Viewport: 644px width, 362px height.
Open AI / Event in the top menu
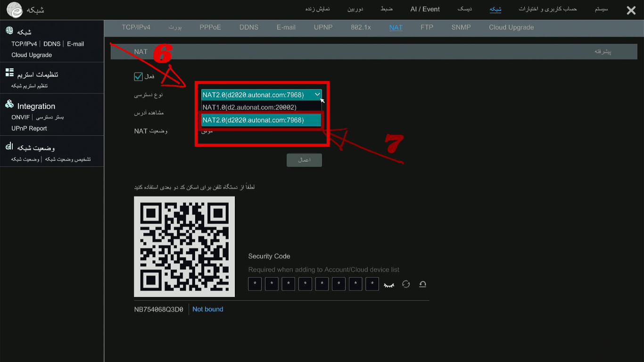pyautogui.click(x=425, y=9)
